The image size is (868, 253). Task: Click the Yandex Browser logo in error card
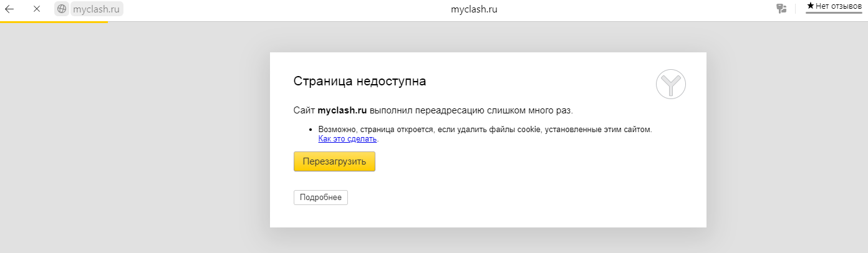(x=671, y=84)
